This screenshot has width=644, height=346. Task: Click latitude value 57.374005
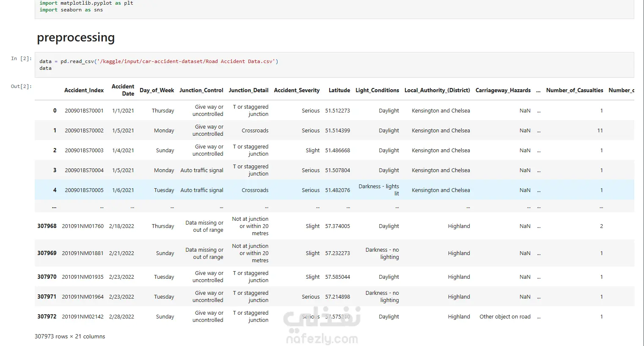pos(338,226)
